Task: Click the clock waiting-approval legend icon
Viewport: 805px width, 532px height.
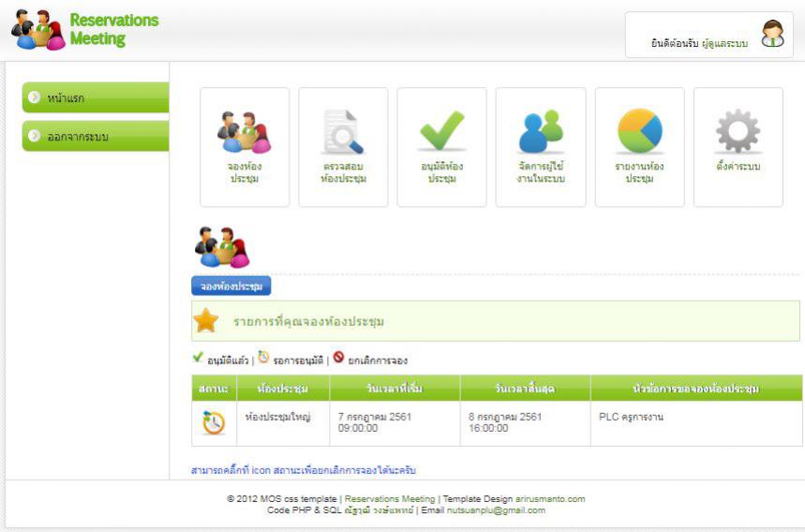Action: 263,357
